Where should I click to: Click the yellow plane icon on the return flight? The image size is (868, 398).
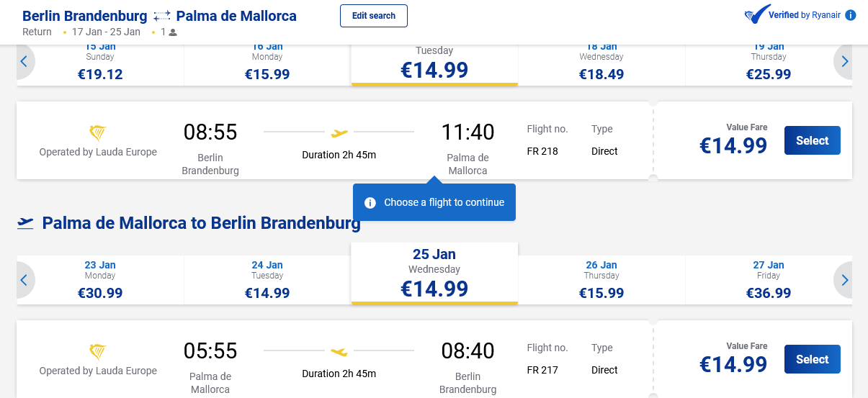[x=339, y=351]
